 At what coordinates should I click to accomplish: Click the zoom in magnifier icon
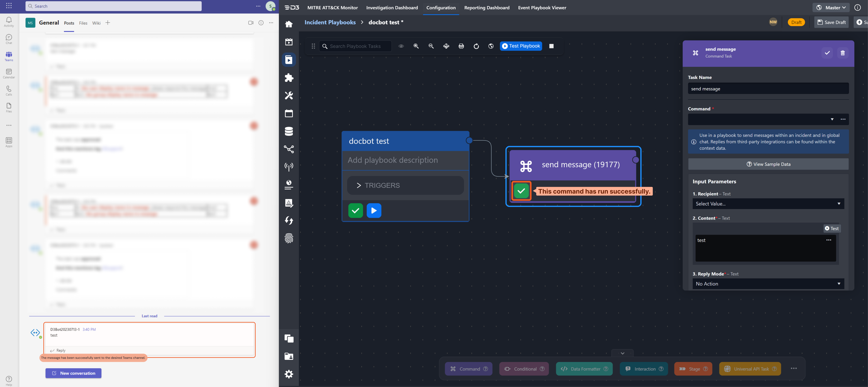tap(416, 46)
